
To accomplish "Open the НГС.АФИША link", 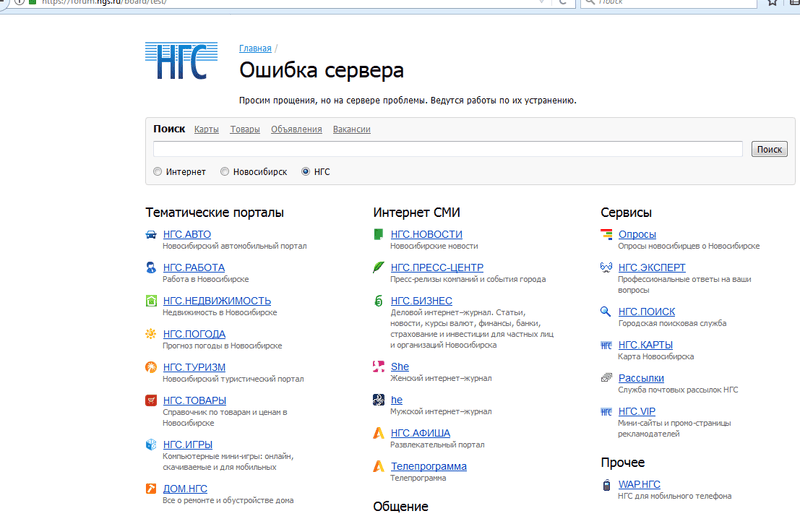I will pos(420,433).
